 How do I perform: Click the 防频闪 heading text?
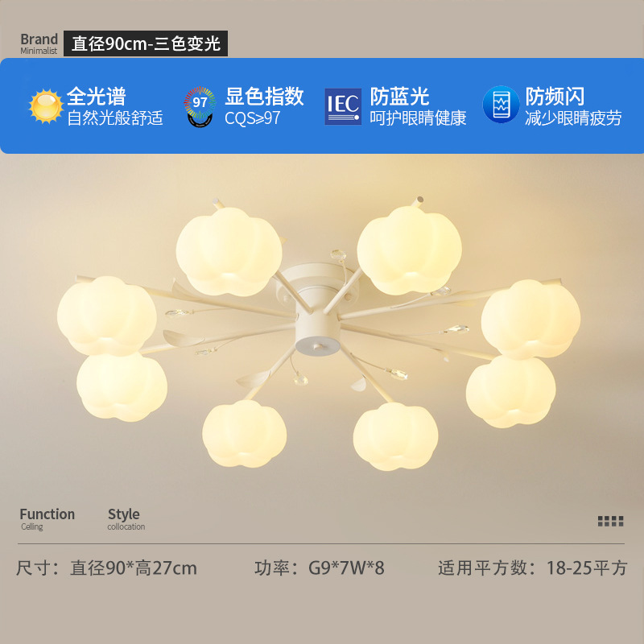555,97
